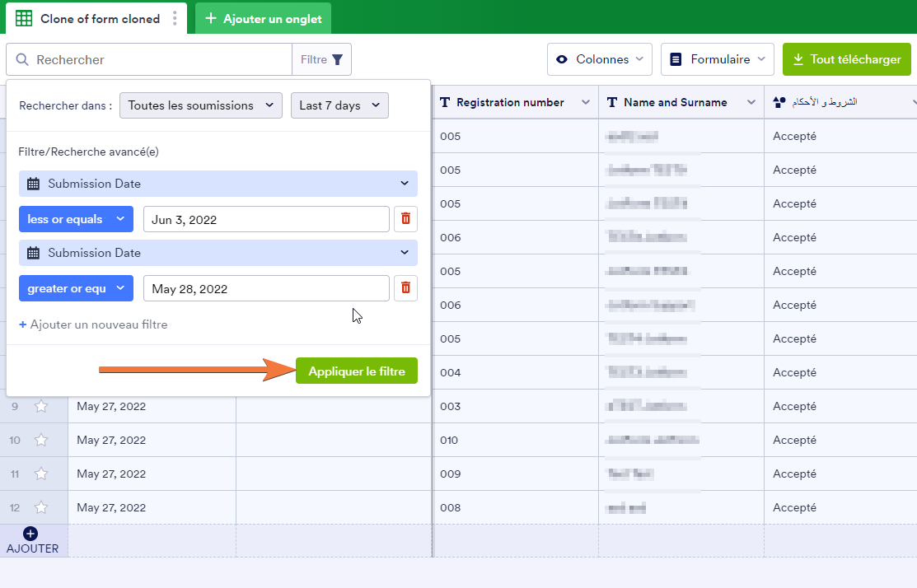Expand the Last 7 days dropdown
This screenshot has width=917, height=588.
339,105
